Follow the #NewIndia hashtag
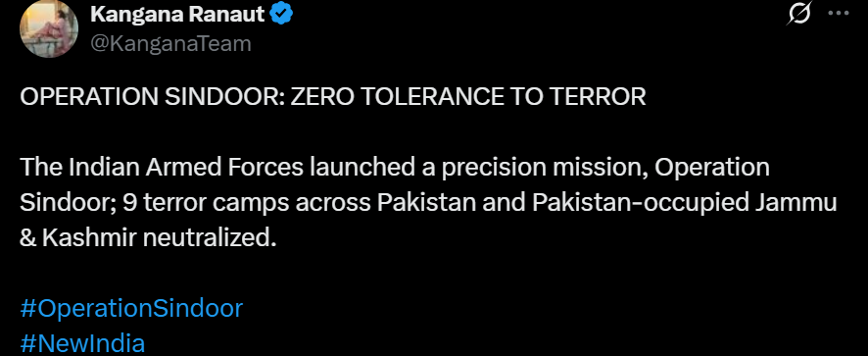 click(82, 344)
